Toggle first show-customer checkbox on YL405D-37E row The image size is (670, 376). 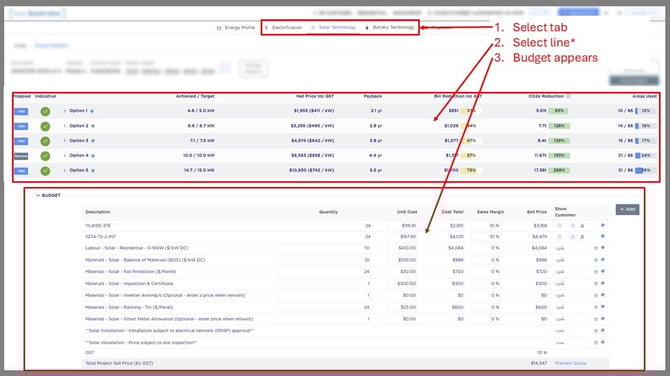[x=559, y=226]
